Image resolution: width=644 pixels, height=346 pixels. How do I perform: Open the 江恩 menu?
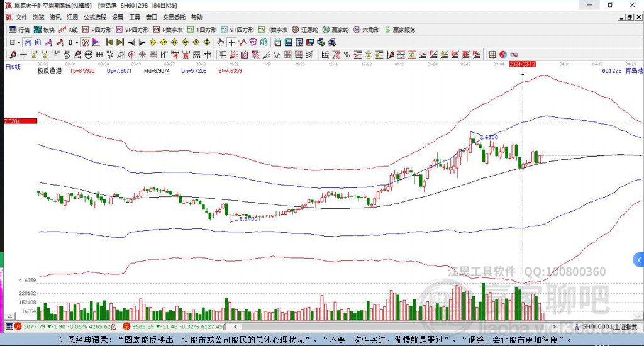coord(72,17)
